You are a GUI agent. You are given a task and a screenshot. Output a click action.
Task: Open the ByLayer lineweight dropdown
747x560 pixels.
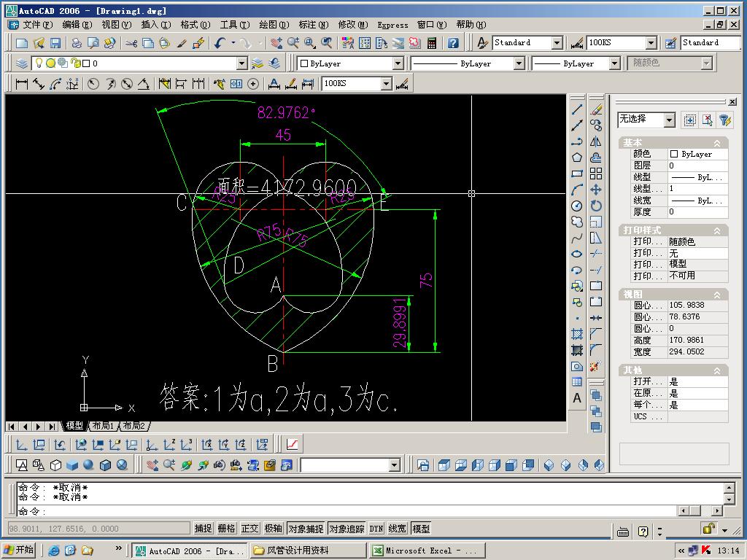614,63
